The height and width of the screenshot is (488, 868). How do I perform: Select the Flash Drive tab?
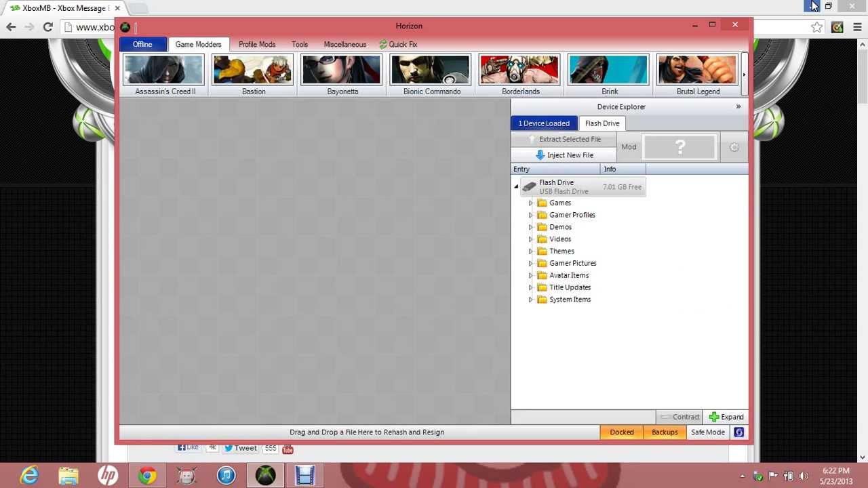(602, 123)
